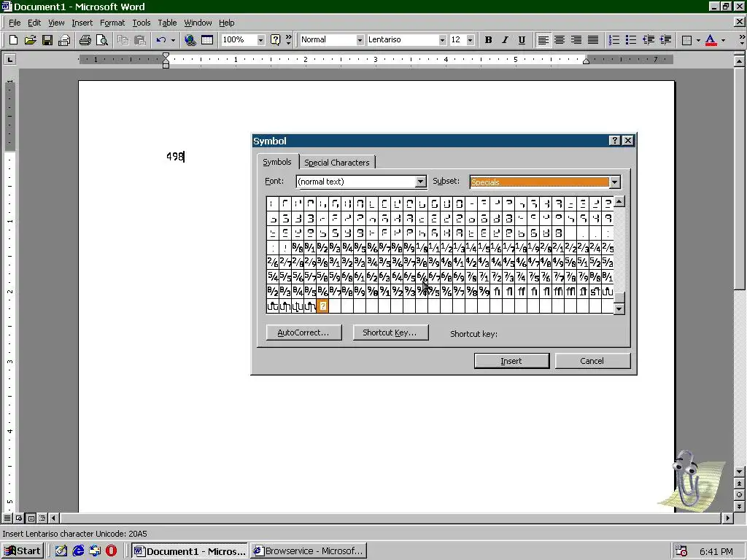747x560 pixels.
Task: Switch to Outline view icon
Action: (x=42, y=518)
